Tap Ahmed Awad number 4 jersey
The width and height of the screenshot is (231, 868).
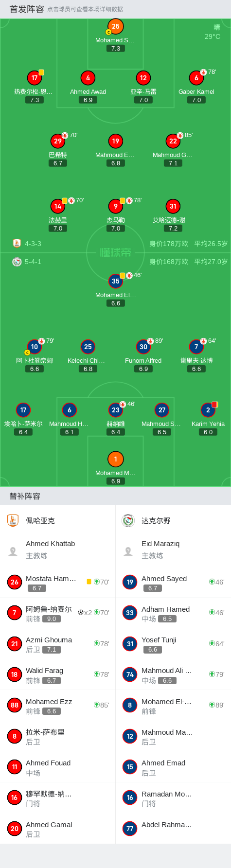click(x=88, y=78)
